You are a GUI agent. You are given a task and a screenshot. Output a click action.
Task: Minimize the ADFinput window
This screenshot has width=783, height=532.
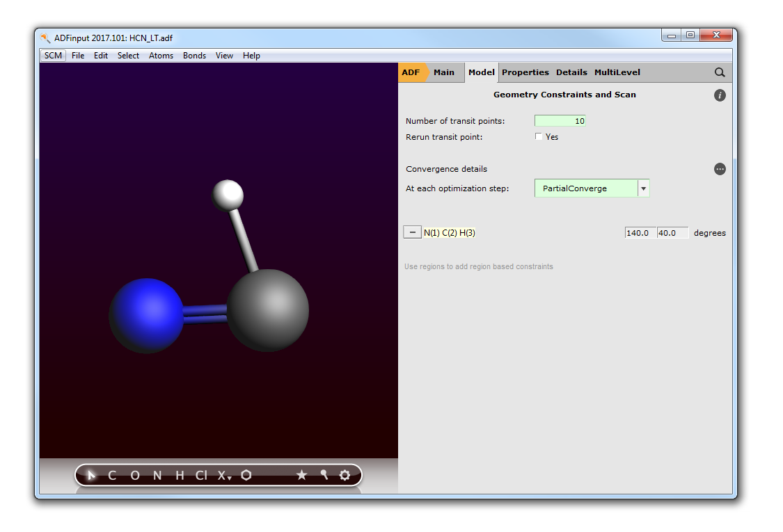[x=672, y=35]
